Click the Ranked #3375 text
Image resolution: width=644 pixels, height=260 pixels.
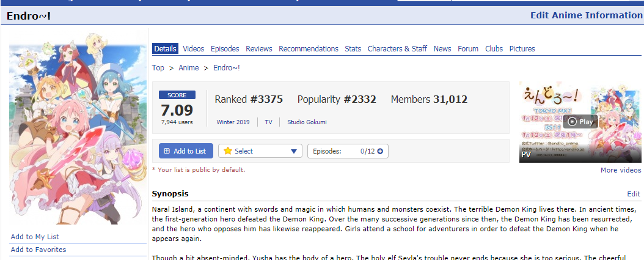[x=249, y=99]
